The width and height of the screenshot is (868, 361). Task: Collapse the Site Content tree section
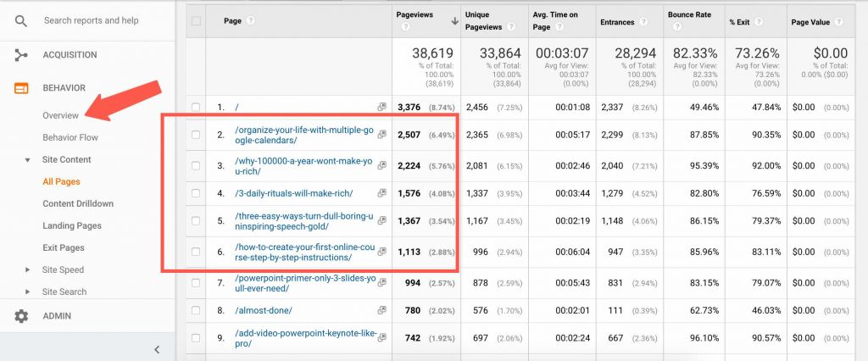point(28,160)
